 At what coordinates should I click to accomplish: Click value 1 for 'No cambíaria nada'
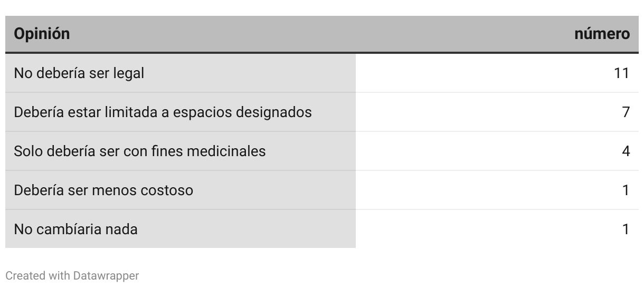tap(626, 229)
